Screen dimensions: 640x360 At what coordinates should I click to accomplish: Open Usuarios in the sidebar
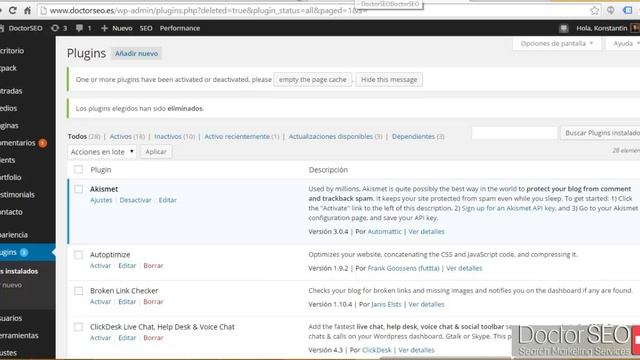coord(11,318)
